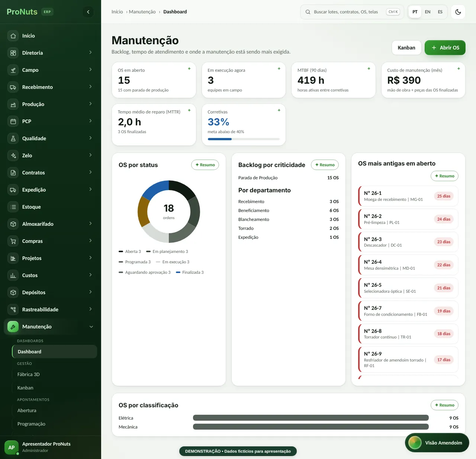Screen dimensions: 476x459
Task: Expand the Recebimento menu chevron
Action: click(90, 87)
